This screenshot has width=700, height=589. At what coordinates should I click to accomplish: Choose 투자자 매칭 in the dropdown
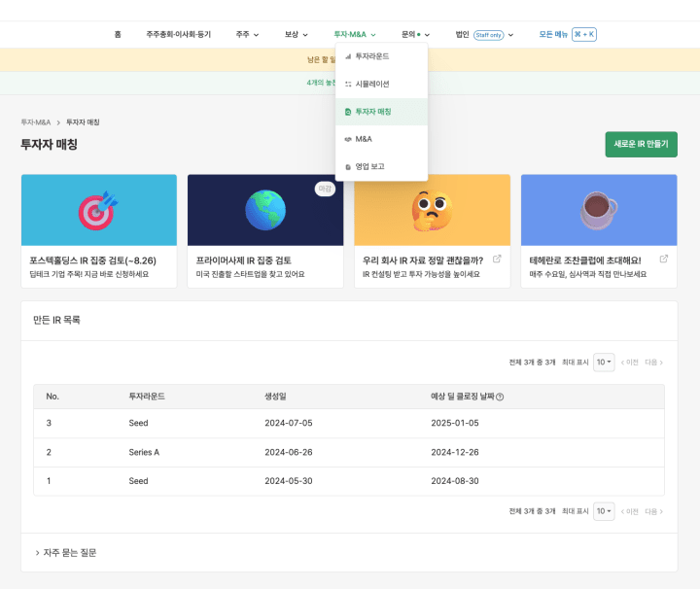pos(381,112)
